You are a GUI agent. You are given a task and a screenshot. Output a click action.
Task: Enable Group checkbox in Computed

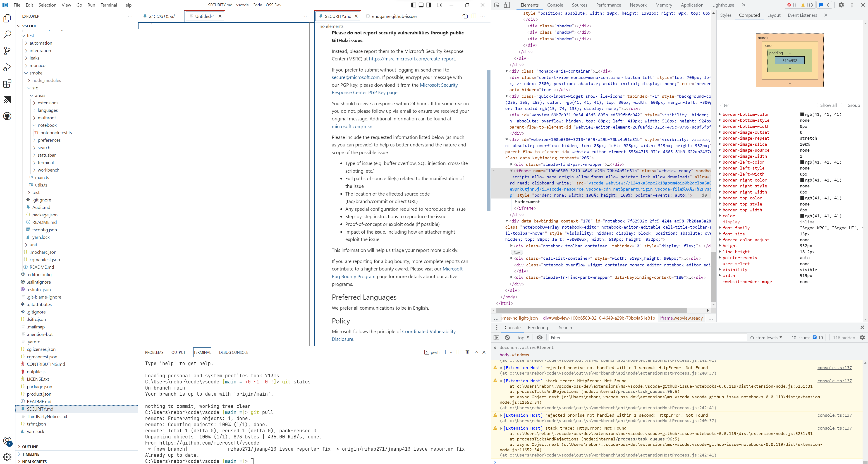[843, 105]
